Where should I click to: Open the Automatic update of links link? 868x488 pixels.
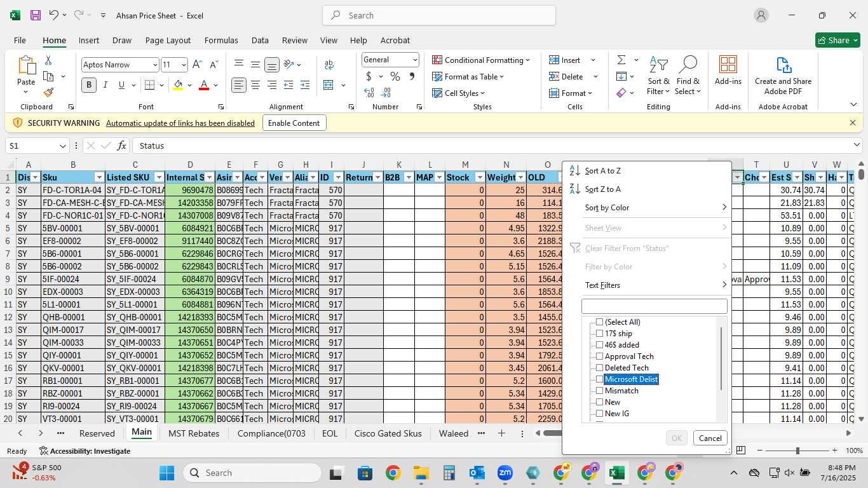pyautogui.click(x=180, y=123)
